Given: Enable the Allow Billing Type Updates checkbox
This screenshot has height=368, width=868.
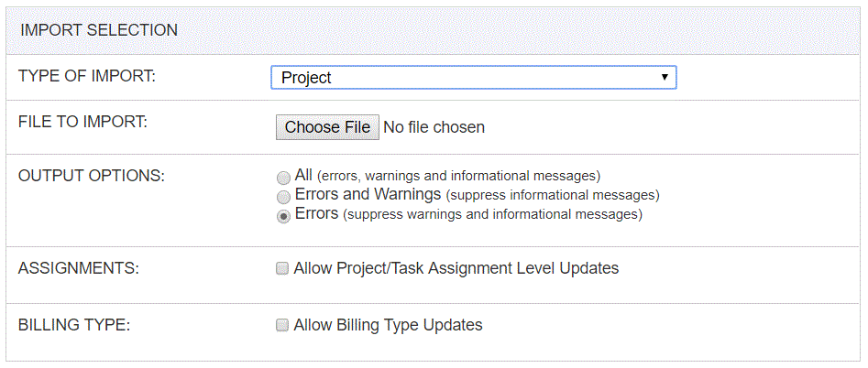Looking at the screenshot, I should [282, 325].
